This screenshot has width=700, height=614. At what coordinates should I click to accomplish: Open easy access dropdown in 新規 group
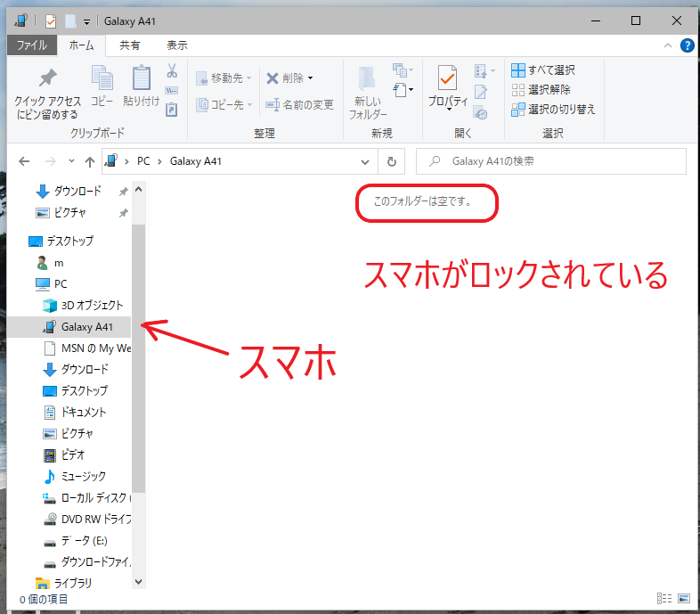(x=403, y=90)
